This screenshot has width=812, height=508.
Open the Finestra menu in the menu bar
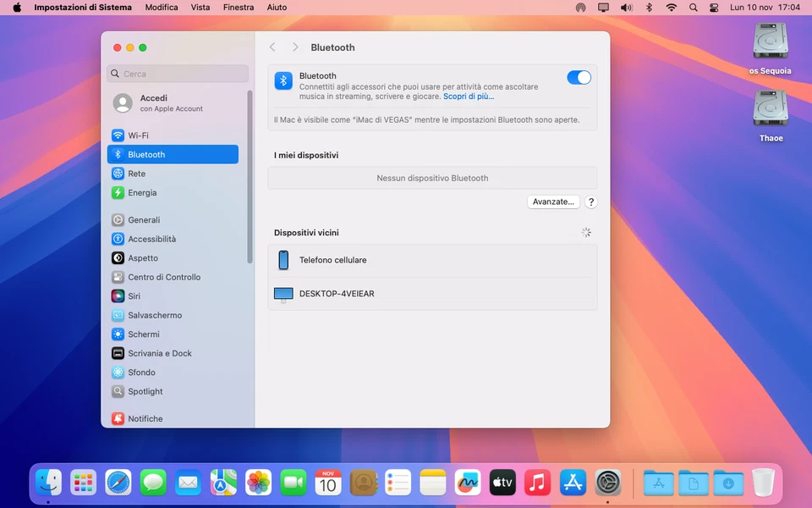pos(238,7)
